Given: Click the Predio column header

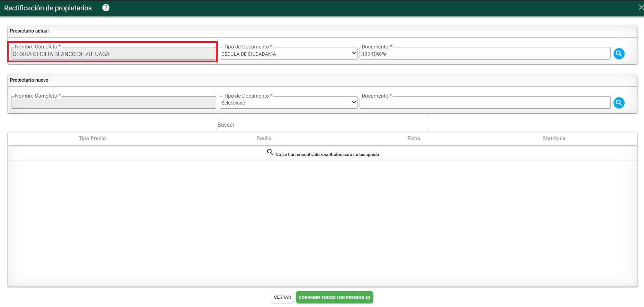Looking at the screenshot, I should tap(264, 138).
